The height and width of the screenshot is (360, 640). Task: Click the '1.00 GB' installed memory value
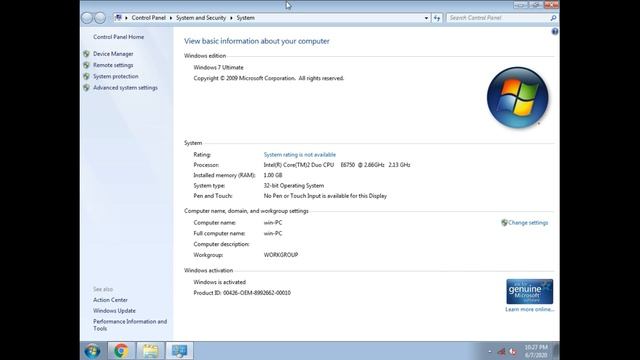tap(273, 175)
